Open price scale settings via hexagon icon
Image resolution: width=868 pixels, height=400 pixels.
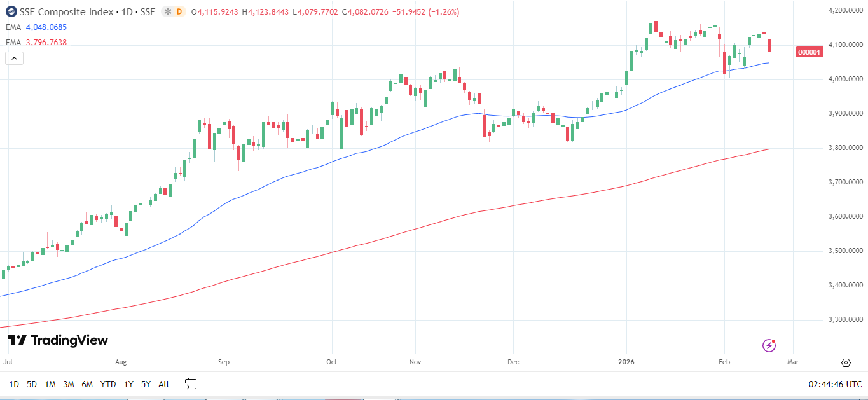(x=846, y=361)
